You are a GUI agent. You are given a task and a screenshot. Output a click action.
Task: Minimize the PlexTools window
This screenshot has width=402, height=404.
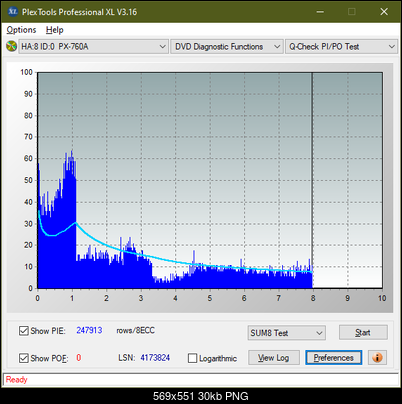pos(320,12)
